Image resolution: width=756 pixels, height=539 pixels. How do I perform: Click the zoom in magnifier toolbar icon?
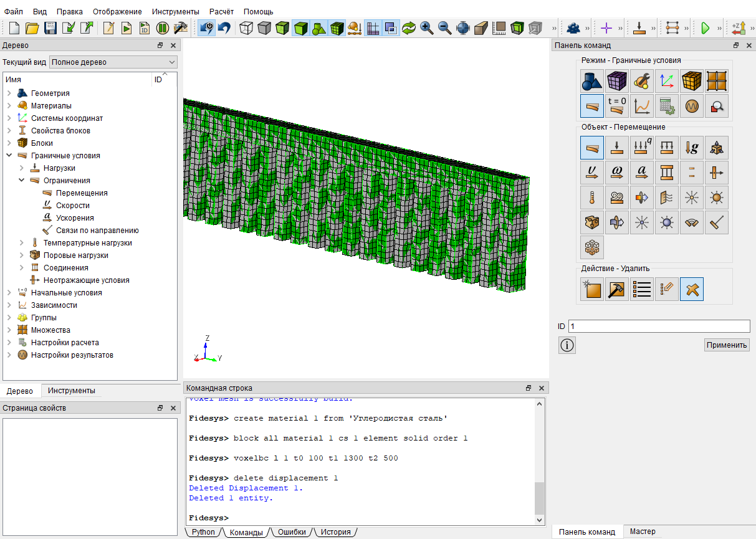point(427,28)
